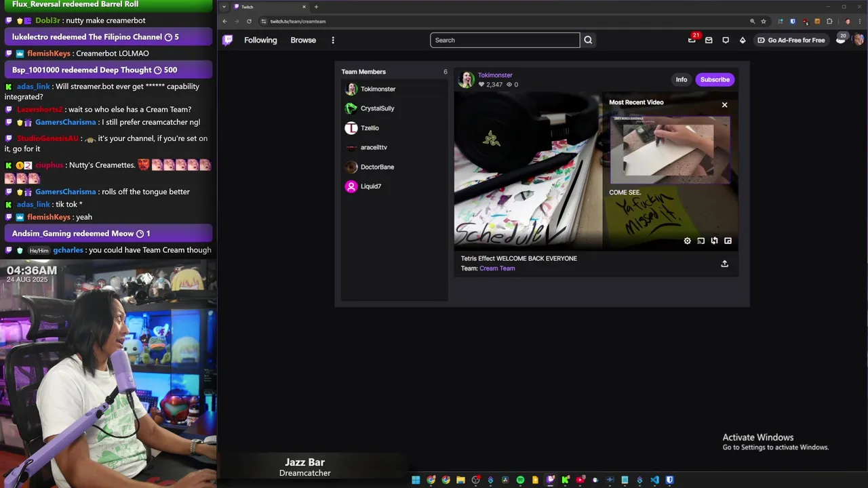This screenshot has width=868, height=488.
Task: Select team member DoctorBane
Action: click(x=394, y=167)
